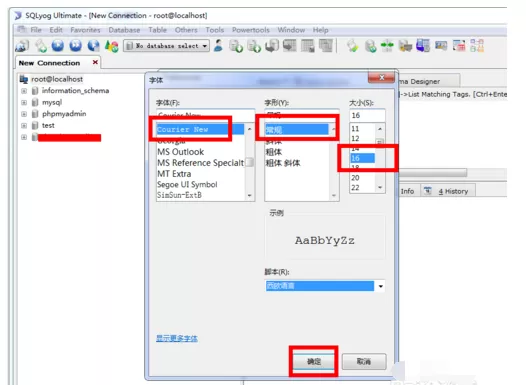Open the Favorites menu
This screenshot has width=526, height=385.
pyautogui.click(x=85, y=30)
